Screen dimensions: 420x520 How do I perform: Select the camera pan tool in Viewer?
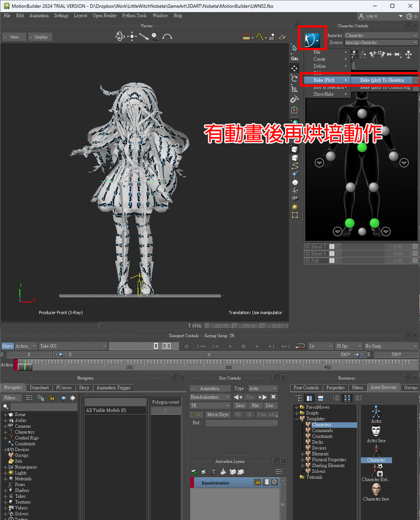132,37
